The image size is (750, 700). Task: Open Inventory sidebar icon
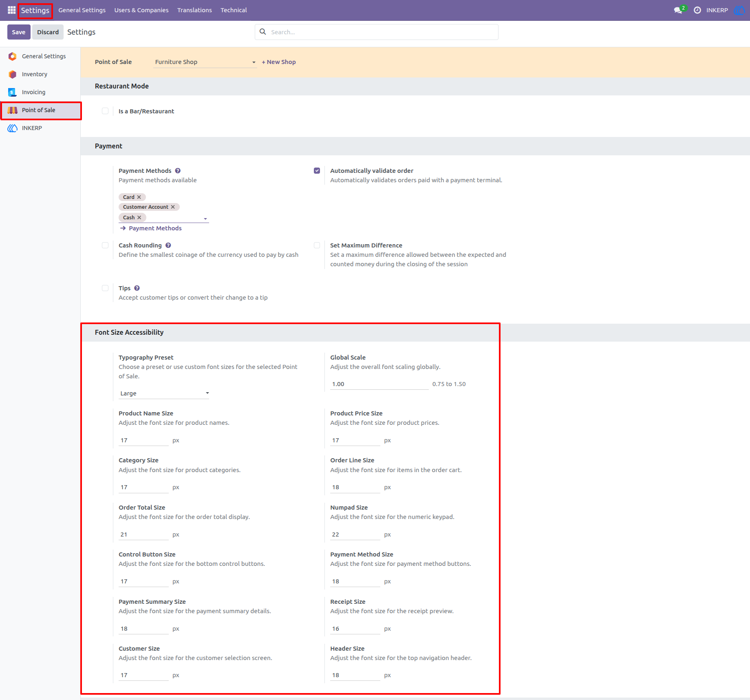tap(13, 74)
